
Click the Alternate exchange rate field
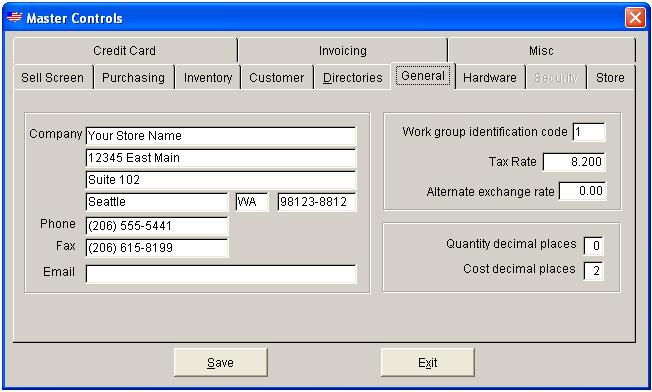coord(583,191)
